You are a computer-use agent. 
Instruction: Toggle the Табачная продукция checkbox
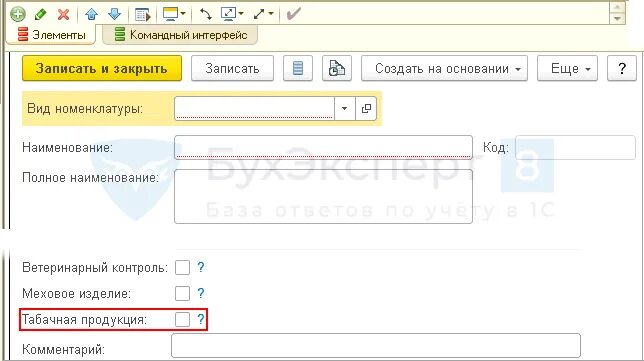coord(182,319)
